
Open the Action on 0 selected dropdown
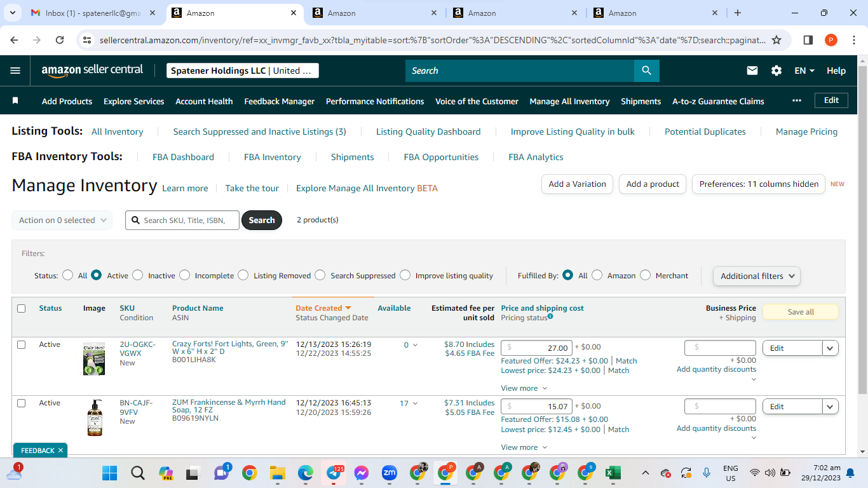[62, 220]
